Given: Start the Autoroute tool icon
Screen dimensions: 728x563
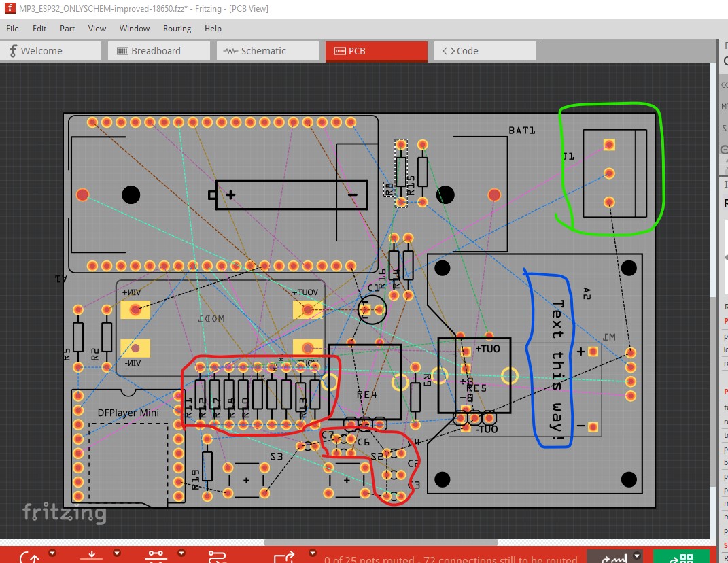Looking at the screenshot, I should tap(218, 556).
